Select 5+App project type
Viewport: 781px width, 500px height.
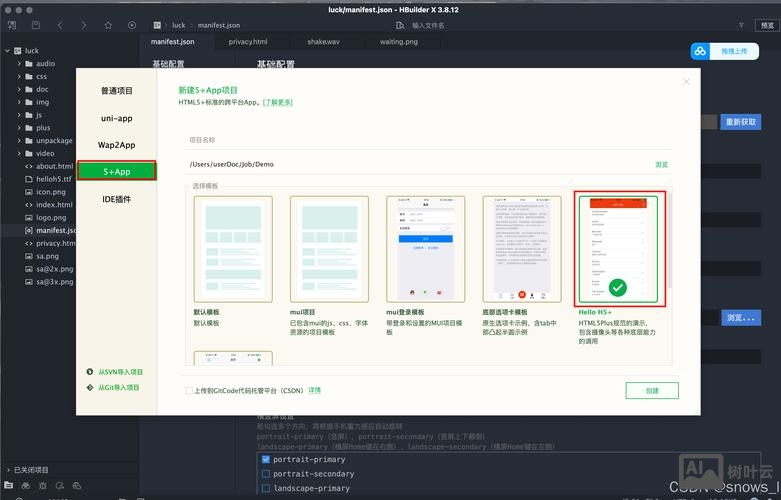(x=117, y=171)
